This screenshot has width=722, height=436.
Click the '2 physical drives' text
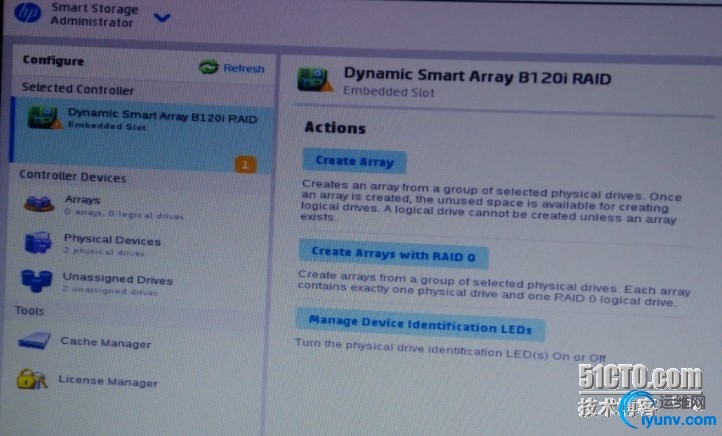click(104, 252)
